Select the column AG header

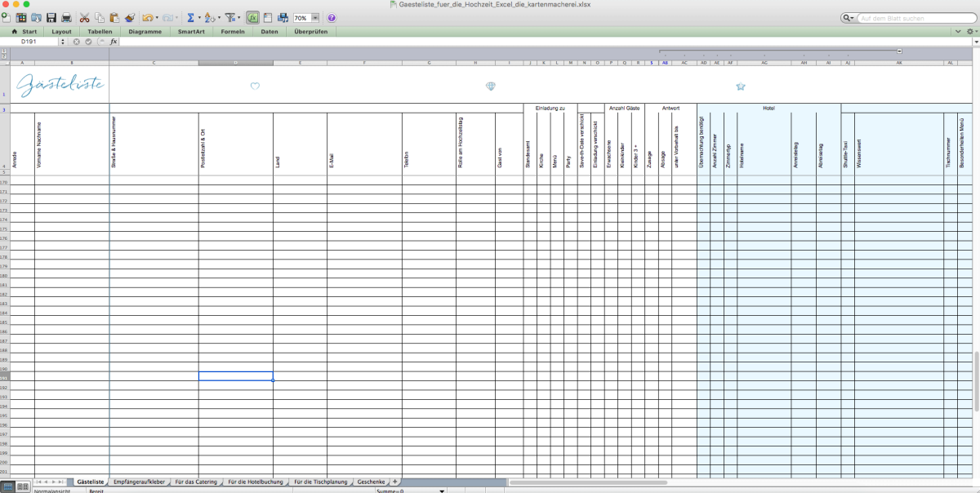point(764,63)
